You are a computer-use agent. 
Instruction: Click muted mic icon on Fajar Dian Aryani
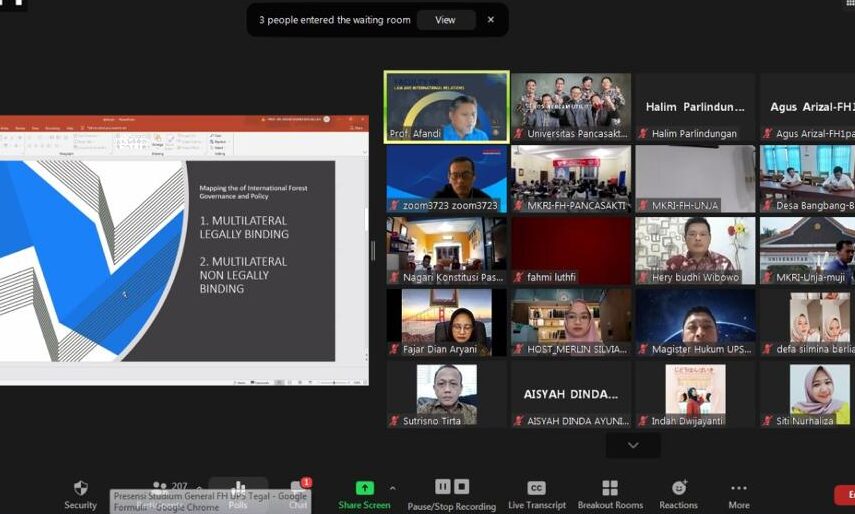click(394, 349)
